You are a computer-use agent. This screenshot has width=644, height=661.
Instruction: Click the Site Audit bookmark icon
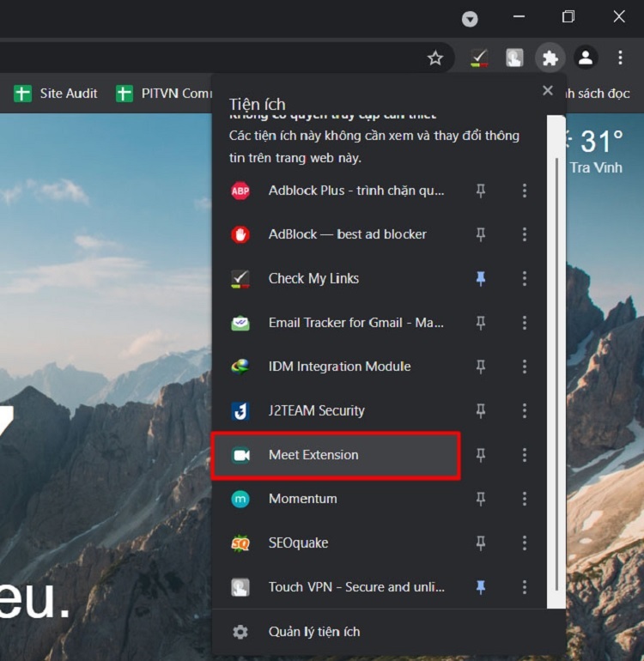coord(23,94)
